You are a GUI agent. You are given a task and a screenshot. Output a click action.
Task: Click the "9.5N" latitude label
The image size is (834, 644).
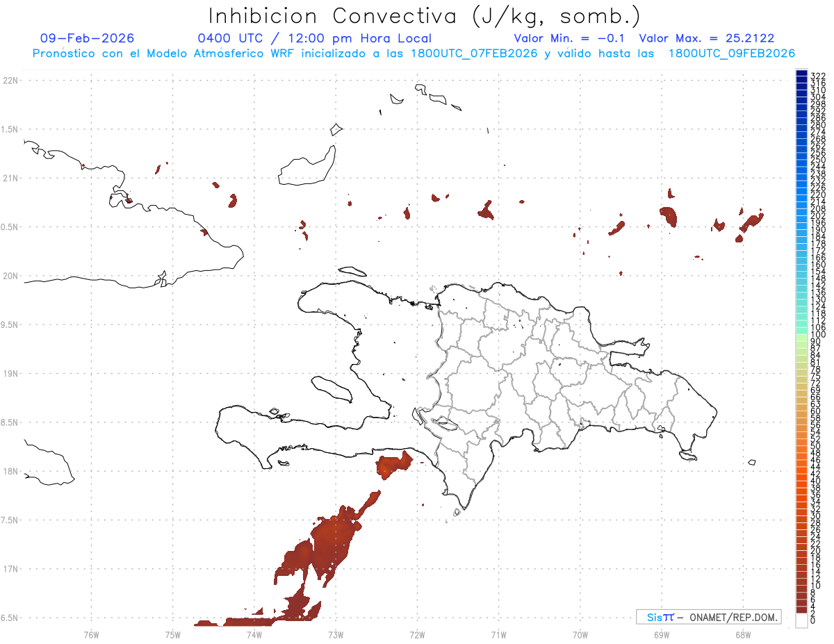pos(10,325)
